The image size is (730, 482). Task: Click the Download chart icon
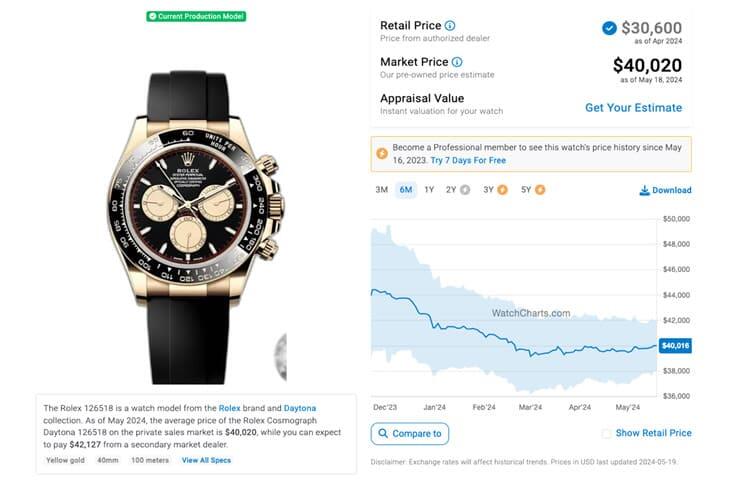pyautogui.click(x=645, y=190)
